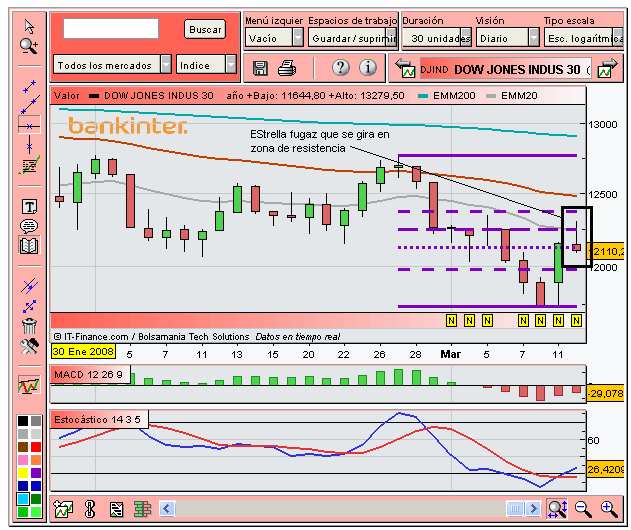Open the 30 unidades duration dropdown
The height and width of the screenshot is (530, 631).
click(x=437, y=38)
